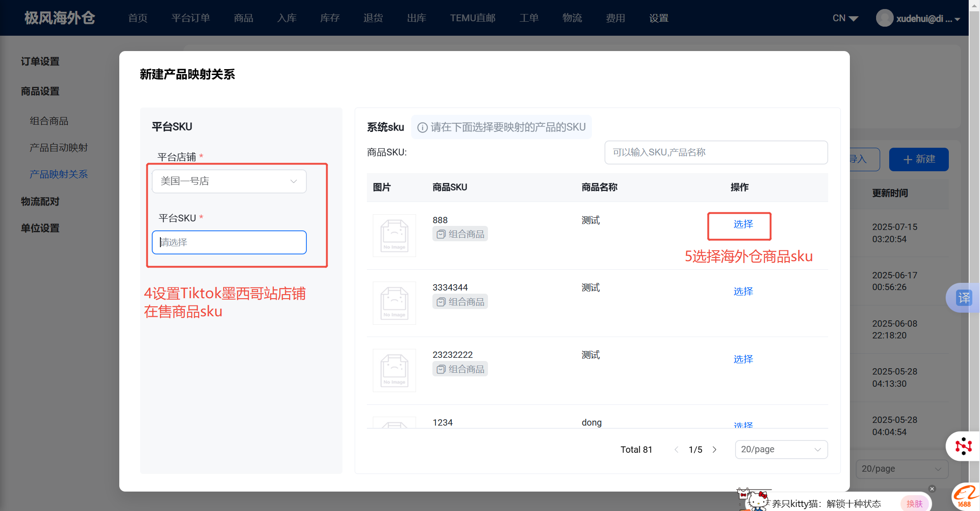Click timestamp 2025-06-08 22:18:20
Image resolution: width=980 pixels, height=511 pixels.
(895, 329)
